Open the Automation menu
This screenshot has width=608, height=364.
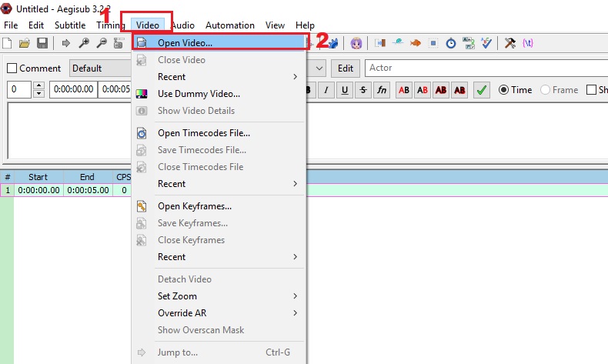(x=230, y=25)
